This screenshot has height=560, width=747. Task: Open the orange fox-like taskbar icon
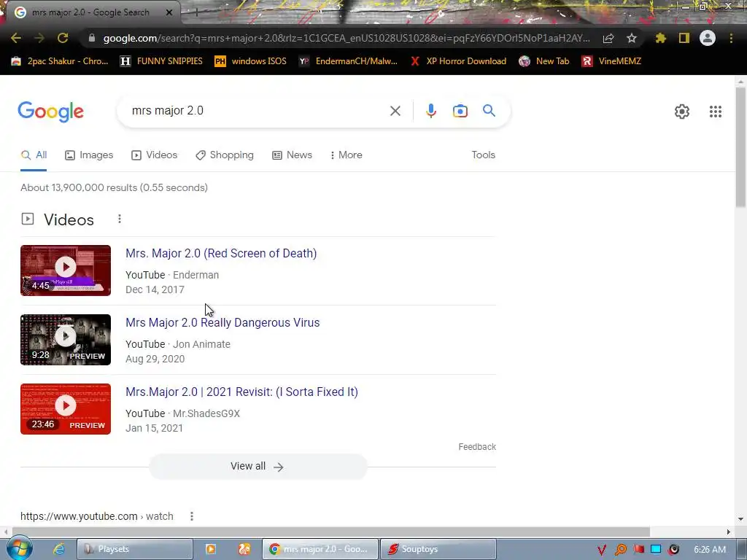(244, 549)
